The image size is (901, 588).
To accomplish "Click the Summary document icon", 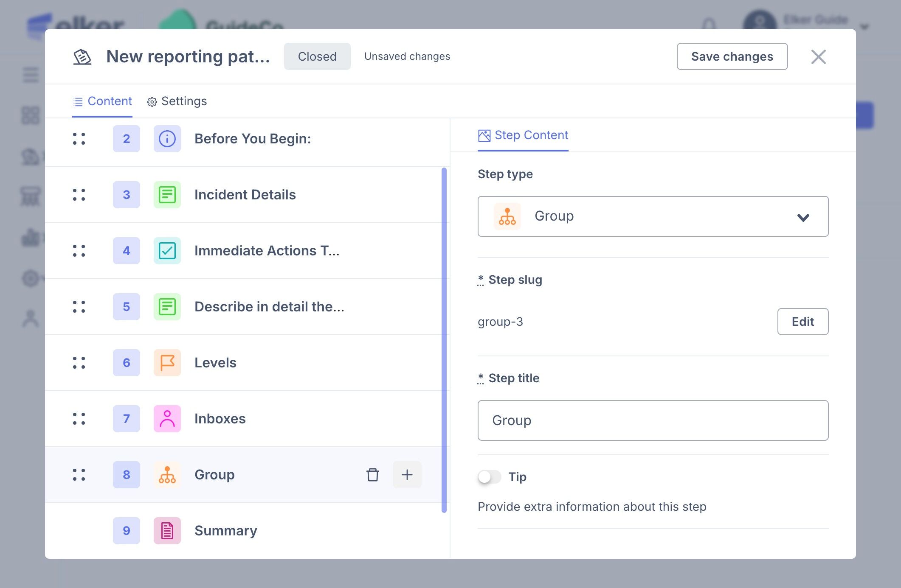I will click(167, 531).
